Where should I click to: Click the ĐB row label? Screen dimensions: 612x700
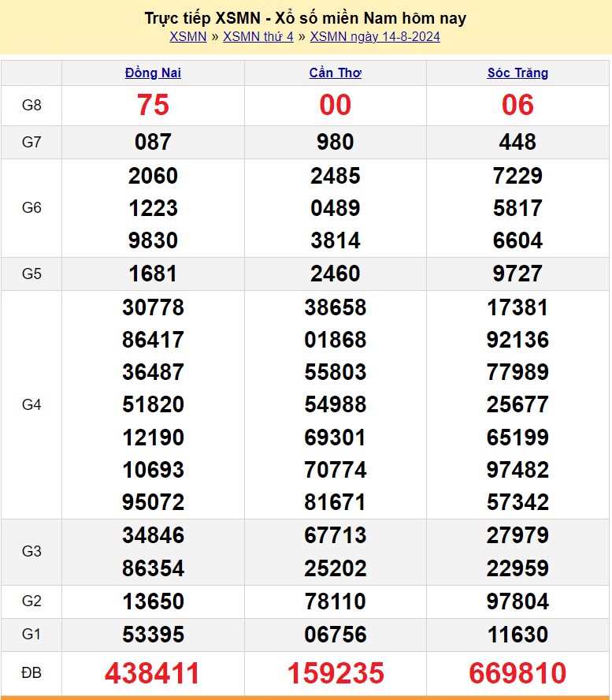(x=32, y=673)
